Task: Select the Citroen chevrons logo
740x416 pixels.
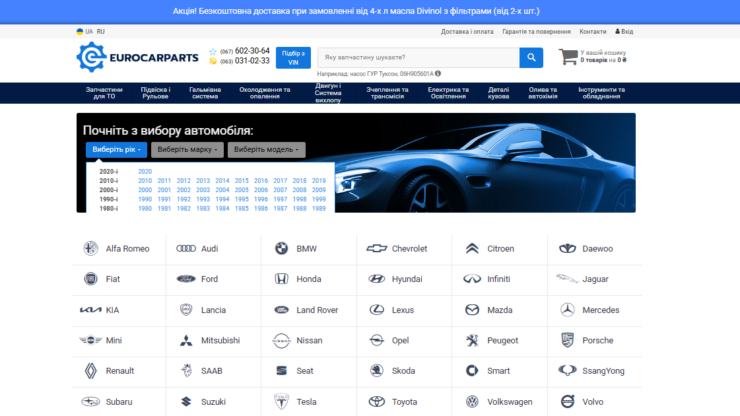Action: (472, 248)
